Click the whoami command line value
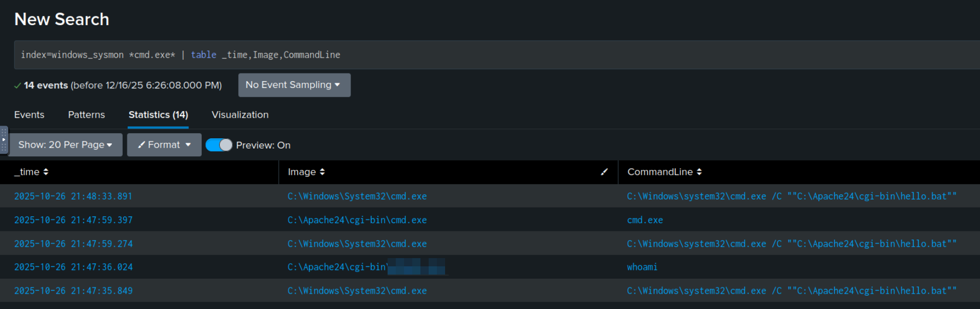 tap(642, 267)
